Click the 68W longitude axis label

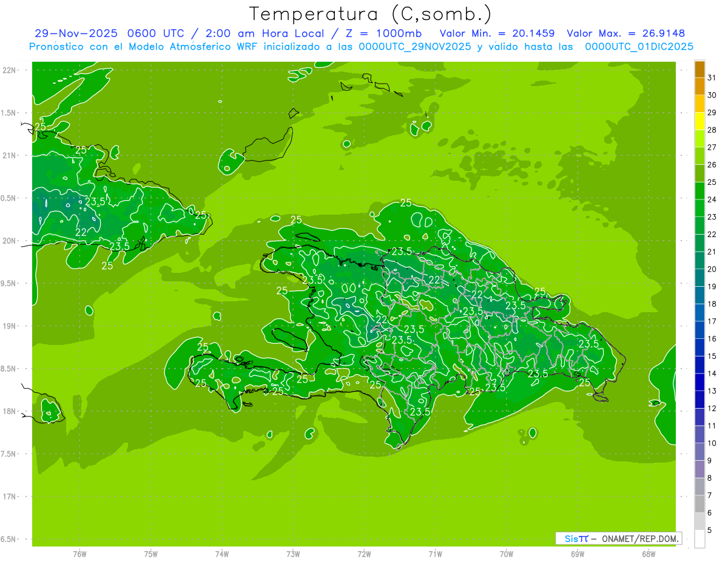click(649, 554)
